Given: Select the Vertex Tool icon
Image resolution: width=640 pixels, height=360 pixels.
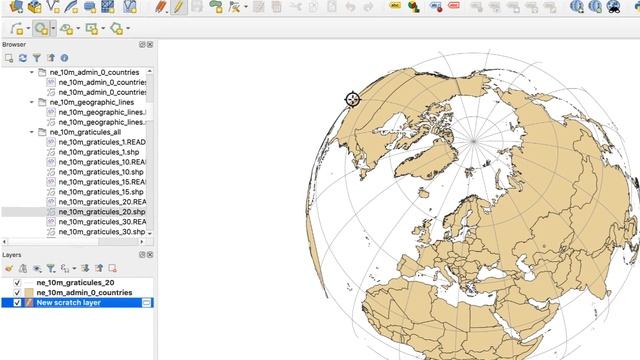Looking at the screenshot, I should click(x=234, y=7).
